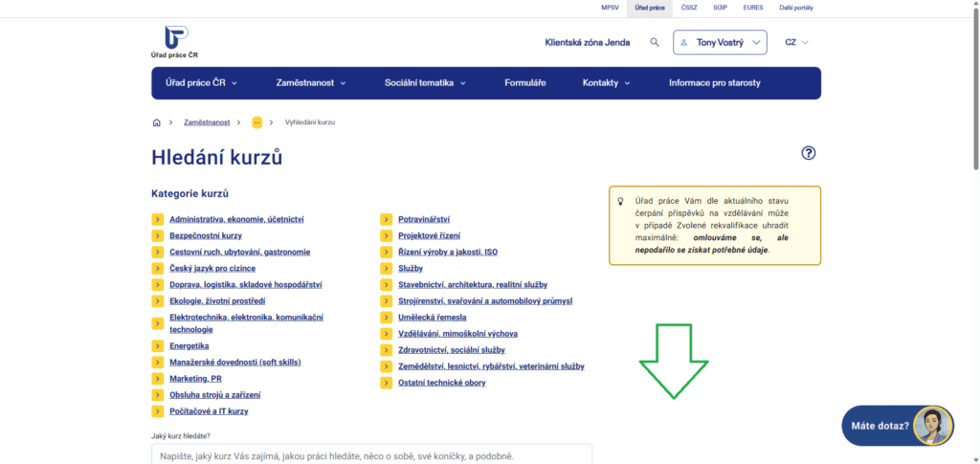This screenshot has width=980, height=464.
Task: Click the lightbulb icon in info box
Action: 620,201
